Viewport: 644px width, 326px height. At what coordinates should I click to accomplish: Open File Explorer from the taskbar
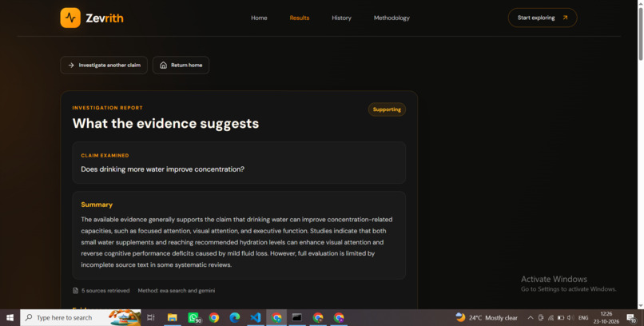coord(172,317)
